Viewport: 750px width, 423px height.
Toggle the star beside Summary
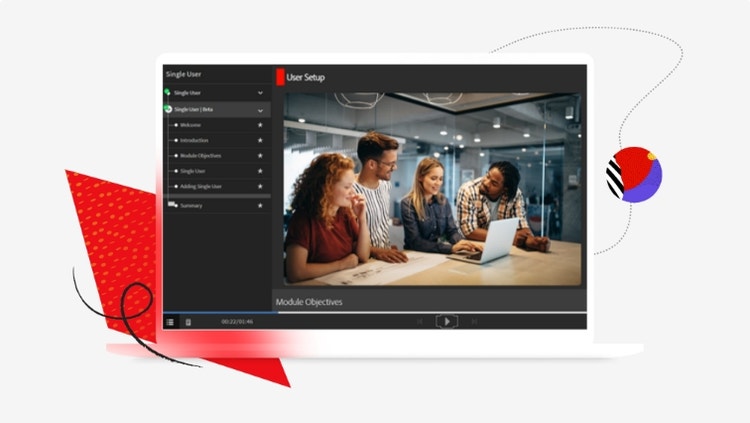pos(260,206)
